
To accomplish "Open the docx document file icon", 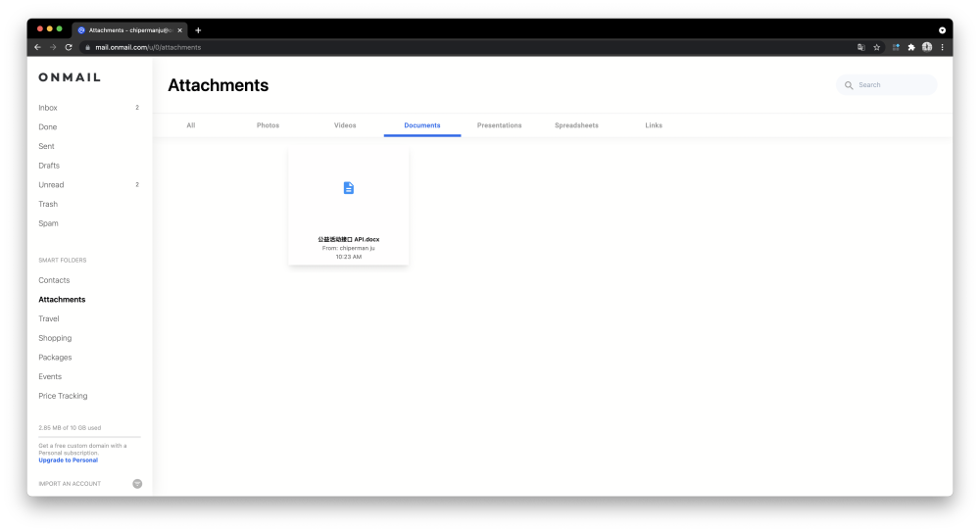I will pyautogui.click(x=349, y=187).
